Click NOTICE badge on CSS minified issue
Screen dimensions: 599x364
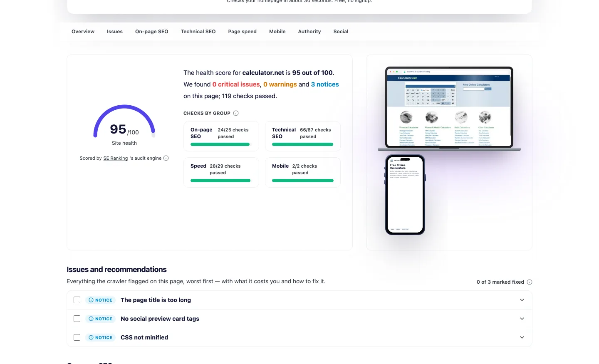click(100, 337)
